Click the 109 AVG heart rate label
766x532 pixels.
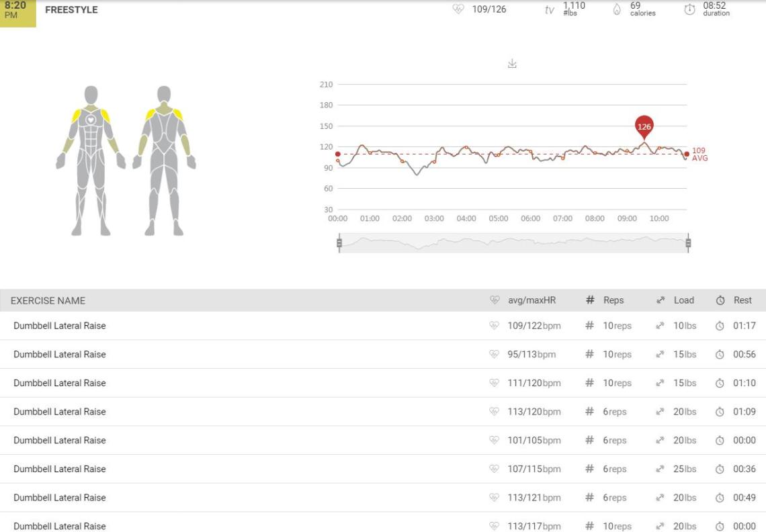coord(699,154)
